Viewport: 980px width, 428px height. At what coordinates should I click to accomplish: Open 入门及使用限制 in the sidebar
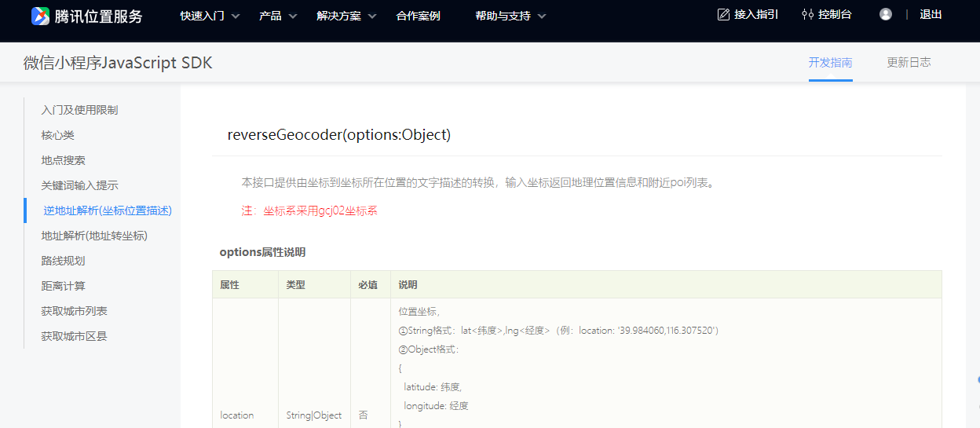click(x=79, y=110)
